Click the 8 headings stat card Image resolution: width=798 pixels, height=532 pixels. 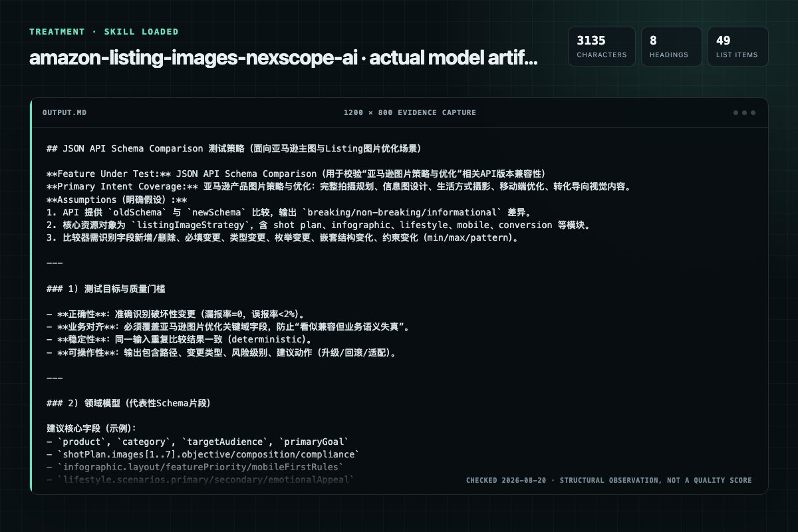pyautogui.click(x=672, y=47)
